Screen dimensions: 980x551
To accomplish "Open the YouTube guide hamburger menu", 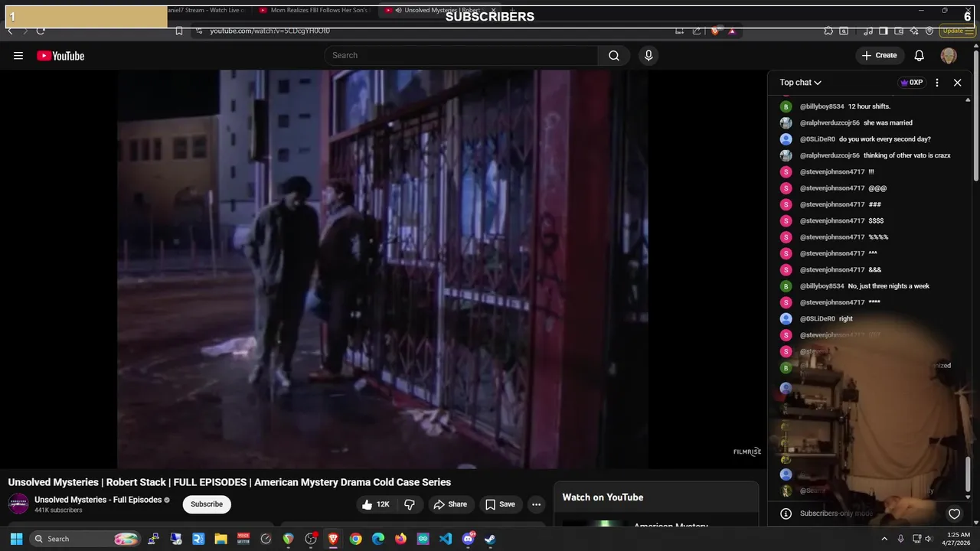I will click(x=18, y=56).
